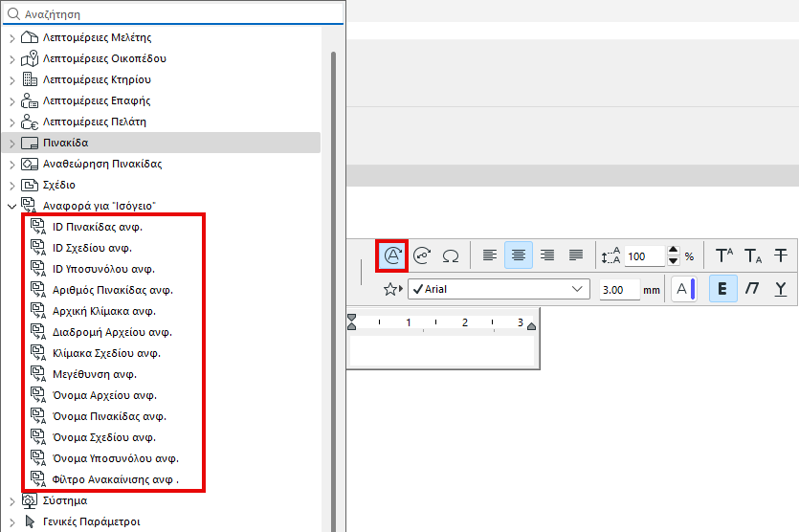
Task: Select ID Πινακίδας ανφ. autotext
Action: click(98, 227)
